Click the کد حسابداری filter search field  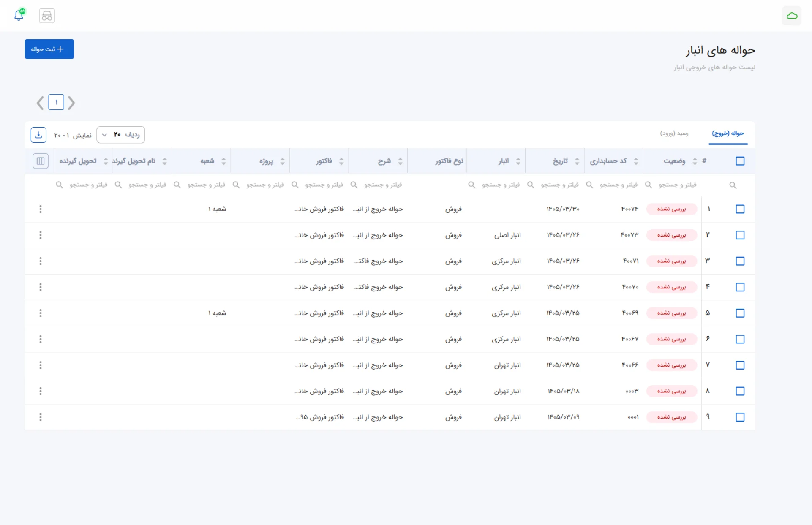pos(613,185)
